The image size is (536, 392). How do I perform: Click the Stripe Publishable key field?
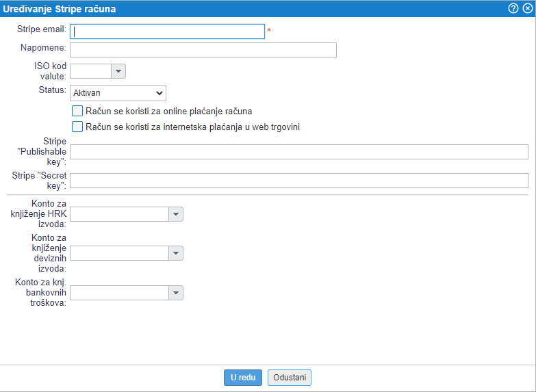click(299, 152)
